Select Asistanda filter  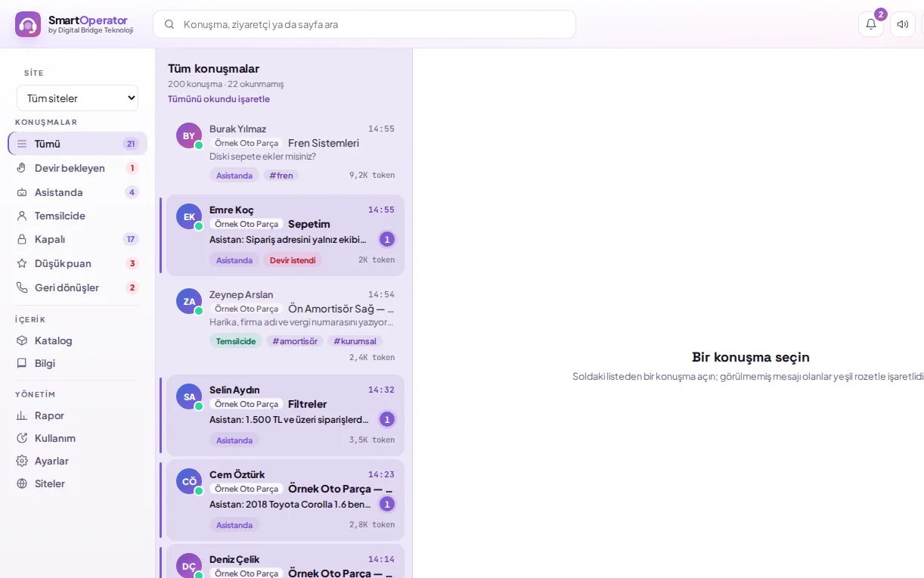click(x=77, y=192)
